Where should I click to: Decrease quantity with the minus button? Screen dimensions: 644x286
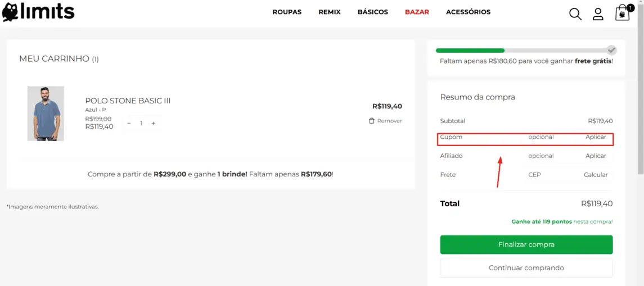(x=129, y=123)
